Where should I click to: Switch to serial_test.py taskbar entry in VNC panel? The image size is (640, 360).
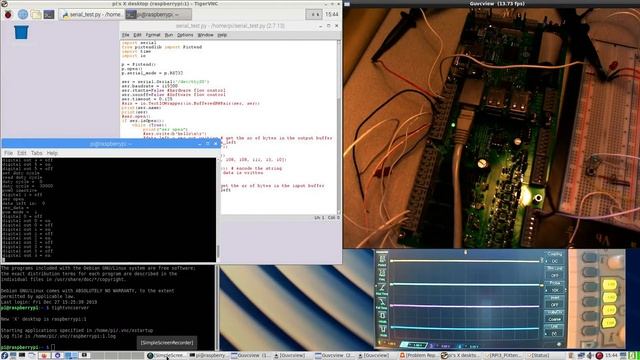[92, 14]
